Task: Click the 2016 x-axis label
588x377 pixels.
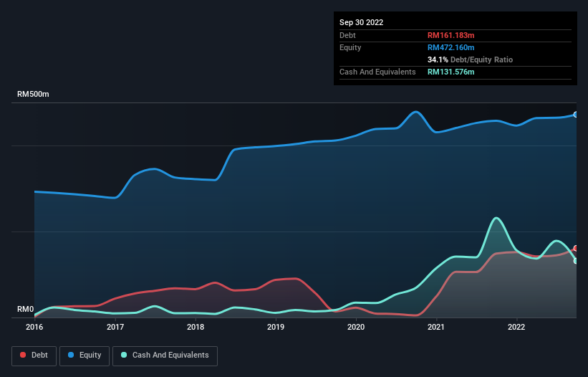Action: (34, 327)
